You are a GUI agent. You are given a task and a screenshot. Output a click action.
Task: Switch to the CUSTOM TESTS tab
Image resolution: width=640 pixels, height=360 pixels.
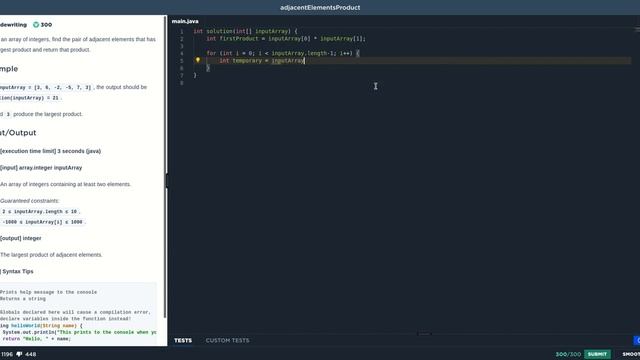point(227,340)
